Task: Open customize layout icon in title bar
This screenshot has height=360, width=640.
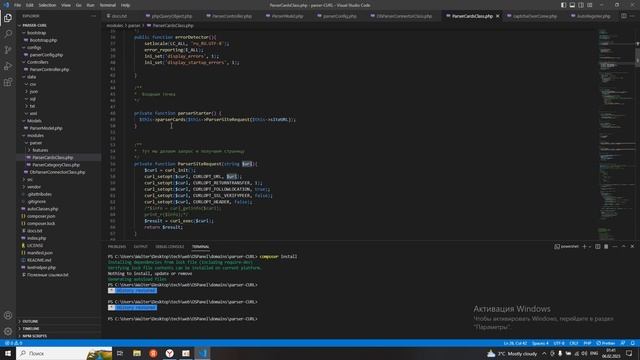Action: [590, 5]
